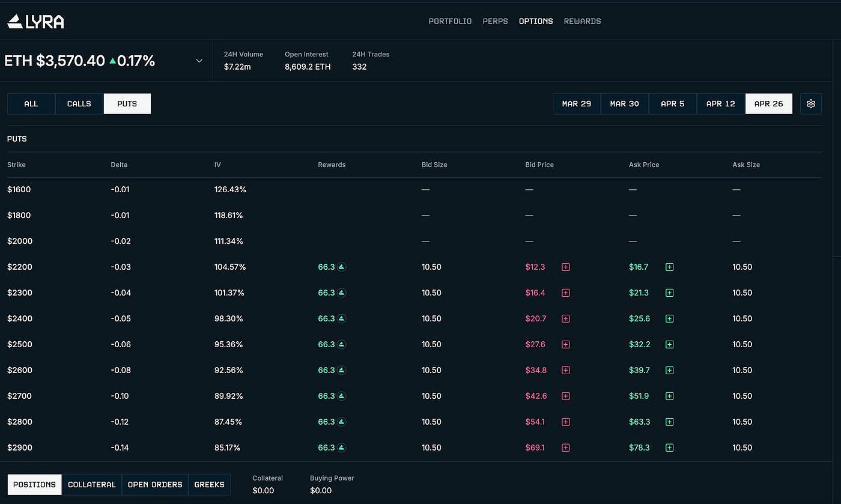
Task: Add the $16.7 ask for $2200 put
Action: tap(669, 267)
